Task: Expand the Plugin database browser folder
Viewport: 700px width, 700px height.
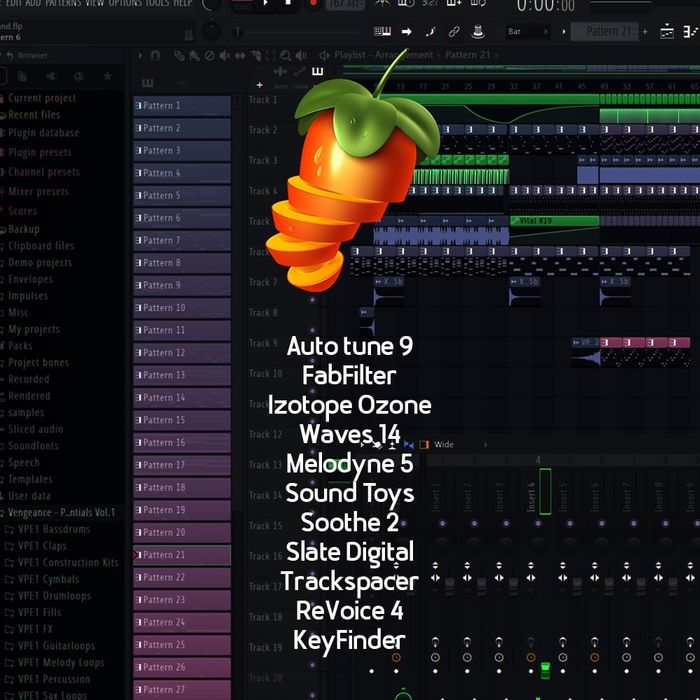Action: coord(43,133)
